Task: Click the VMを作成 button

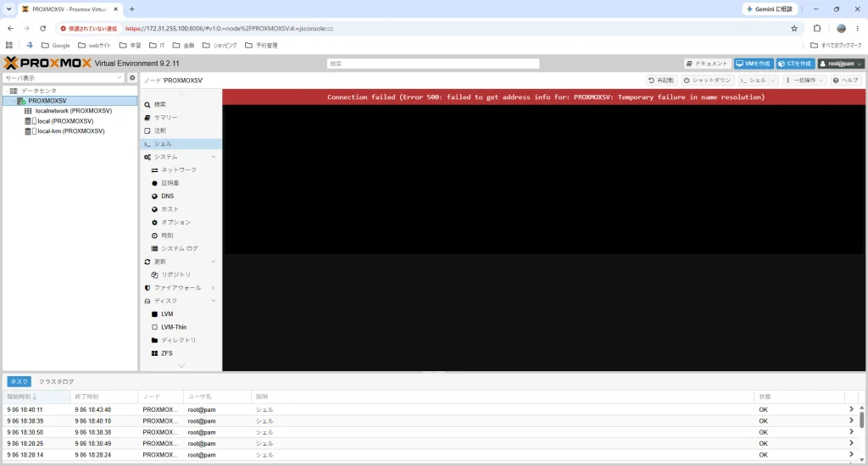Action: click(754, 64)
